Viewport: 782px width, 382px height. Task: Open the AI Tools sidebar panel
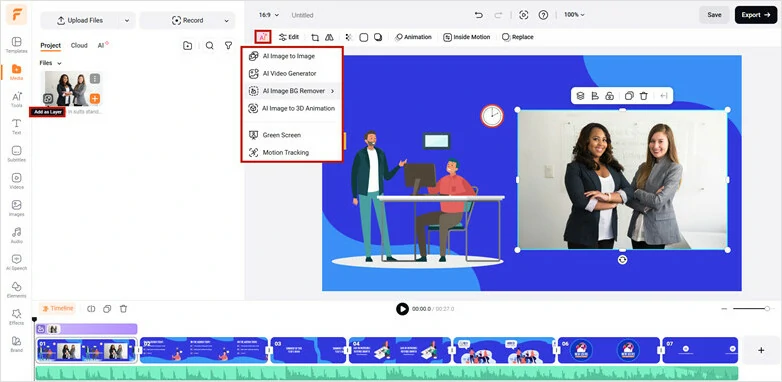click(16, 99)
